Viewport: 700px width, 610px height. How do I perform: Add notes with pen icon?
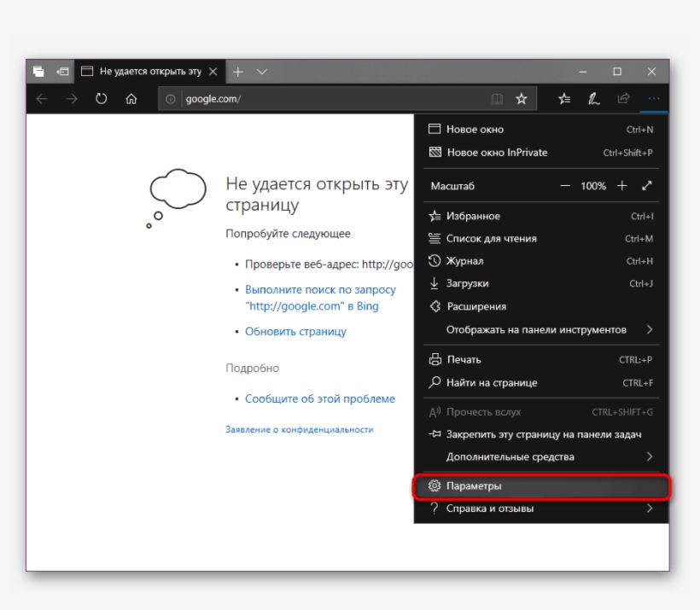[594, 99]
